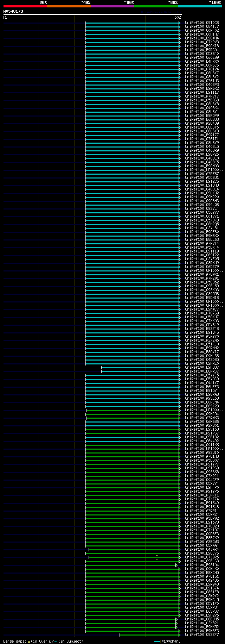Click the cyan alignment bar for UniRef100_B9RCA4
The width and height of the screenshot is (225, 644).
(132, 50)
